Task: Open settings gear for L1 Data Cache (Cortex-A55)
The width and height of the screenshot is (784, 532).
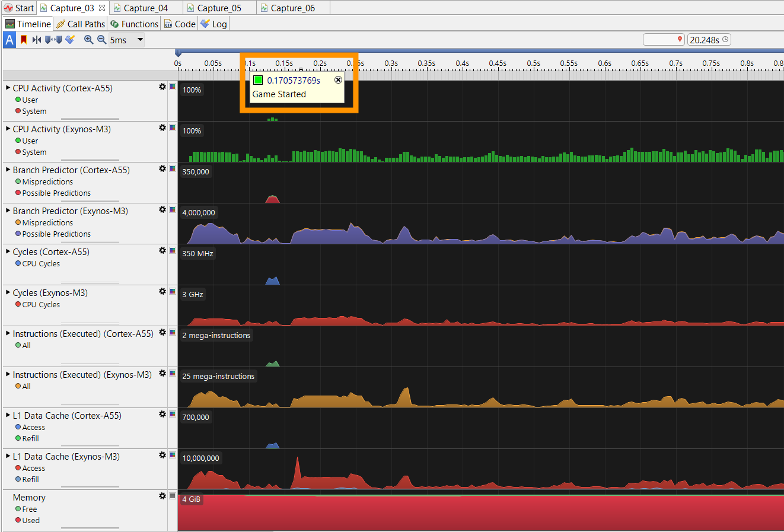Action: coord(162,414)
